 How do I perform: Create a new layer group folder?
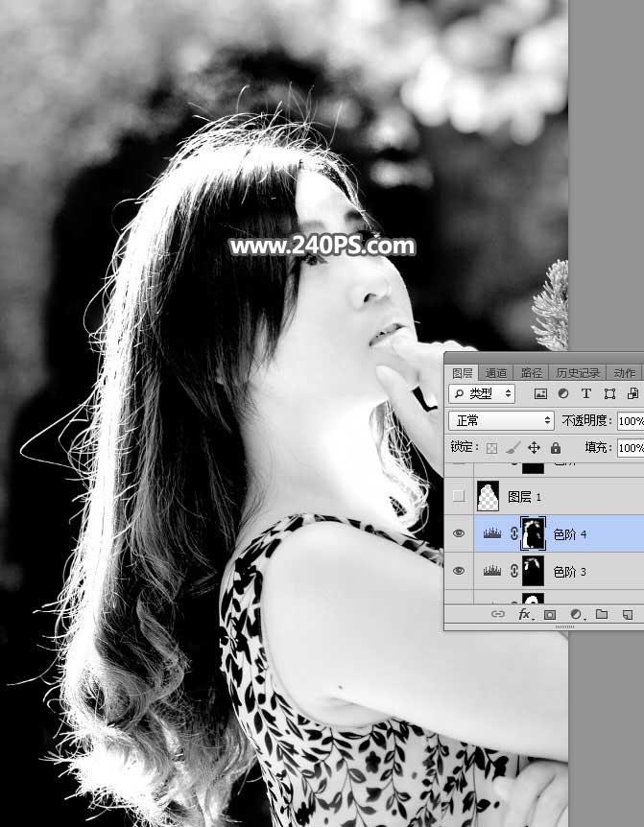(601, 614)
